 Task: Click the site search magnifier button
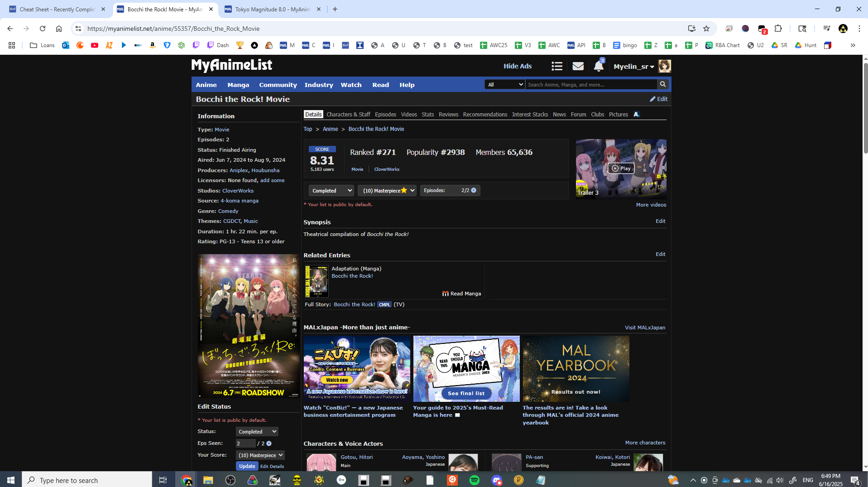(x=663, y=84)
